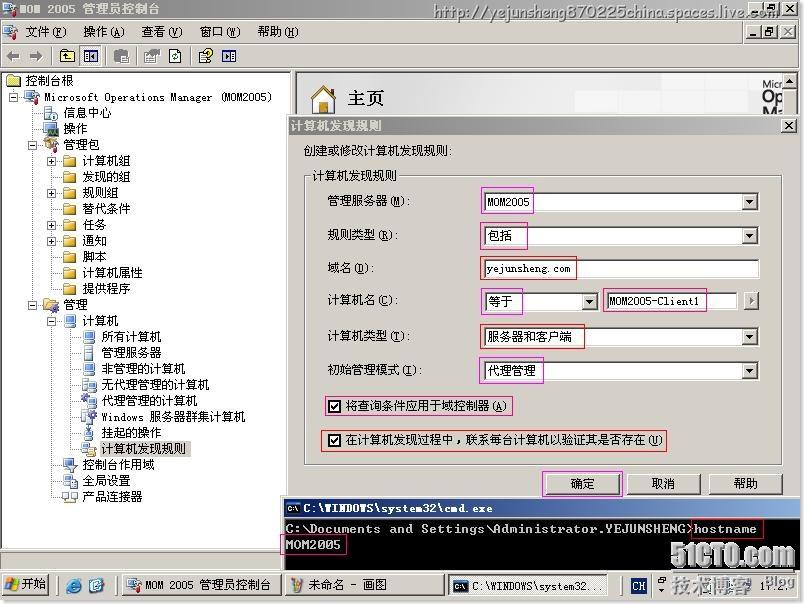Open 全局设置 tree item
Screen dimensions: 804x604
click(x=107, y=480)
